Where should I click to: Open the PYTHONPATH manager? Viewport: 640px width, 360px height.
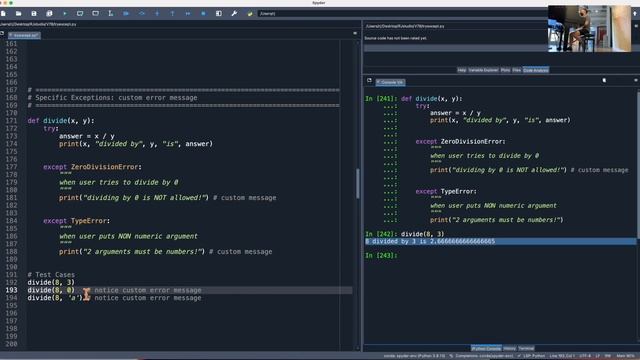(250, 13)
